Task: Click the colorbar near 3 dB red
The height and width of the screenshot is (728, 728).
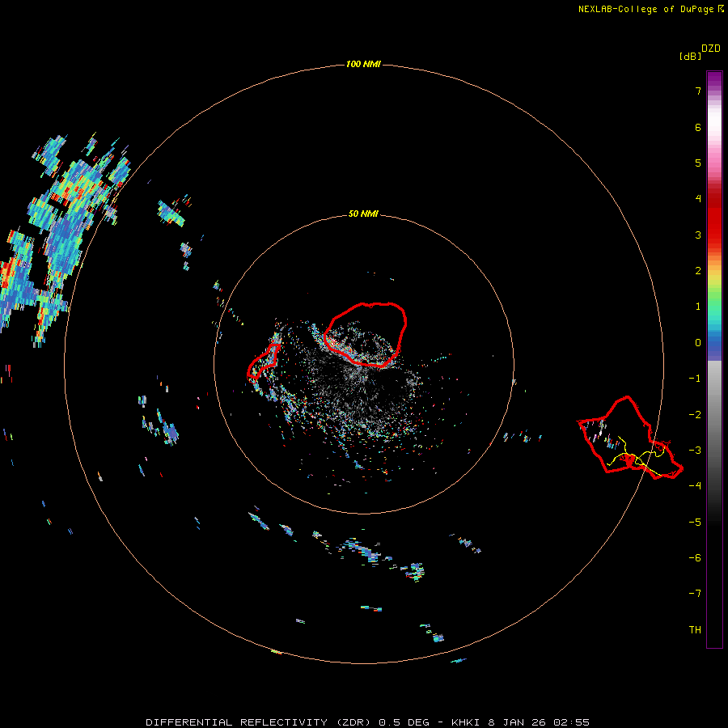Action: (714, 235)
